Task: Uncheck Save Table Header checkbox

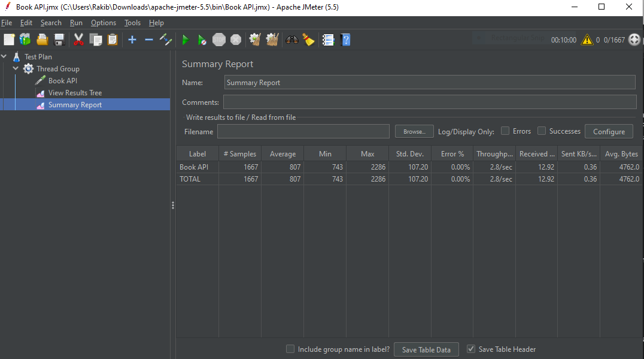Action: [471, 349]
